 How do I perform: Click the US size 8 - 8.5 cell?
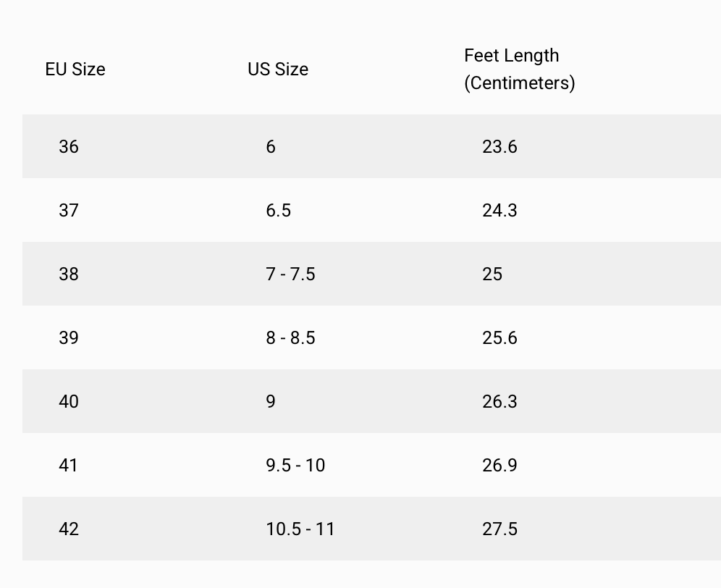pyautogui.click(x=290, y=338)
